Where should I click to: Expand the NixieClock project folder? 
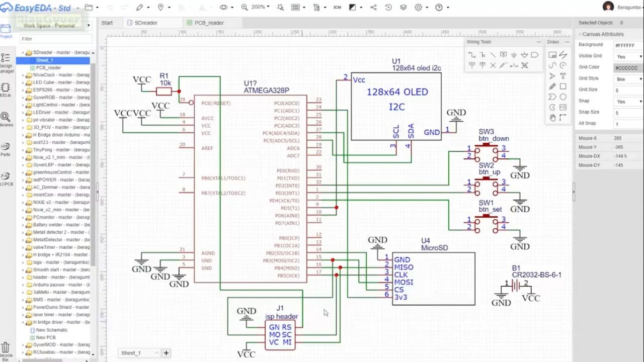[x=23, y=75]
